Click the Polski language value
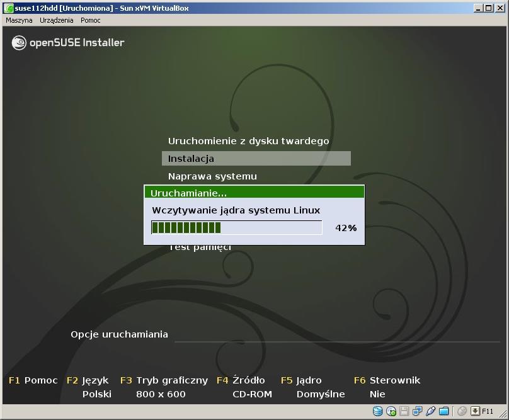509x420 pixels. [97, 394]
